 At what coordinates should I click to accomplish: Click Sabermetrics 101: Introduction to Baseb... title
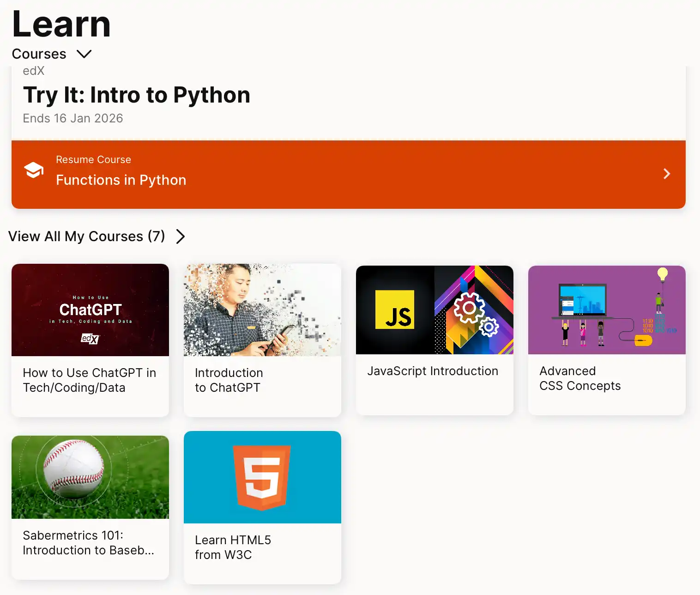click(88, 543)
